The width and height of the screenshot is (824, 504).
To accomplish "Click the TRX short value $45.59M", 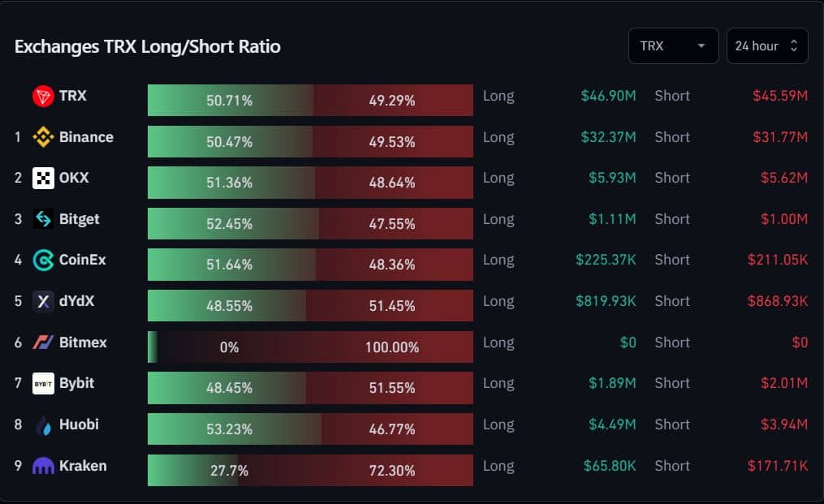I will coord(780,96).
